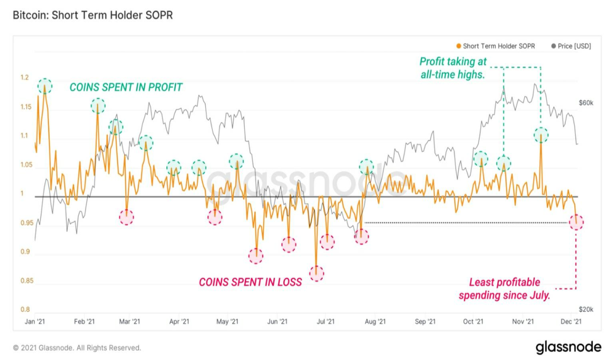The image size is (613, 364).
Task: Select the red circle at lowest June dip
Action: click(317, 273)
